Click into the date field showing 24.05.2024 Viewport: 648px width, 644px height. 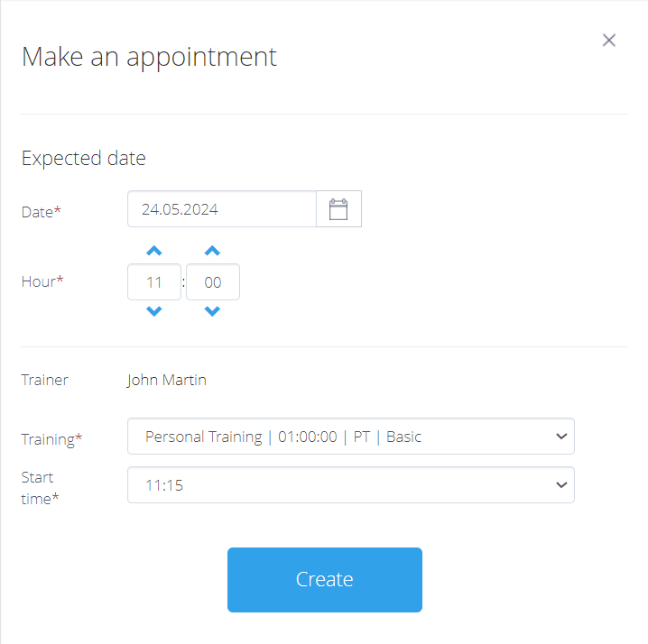coord(222,209)
